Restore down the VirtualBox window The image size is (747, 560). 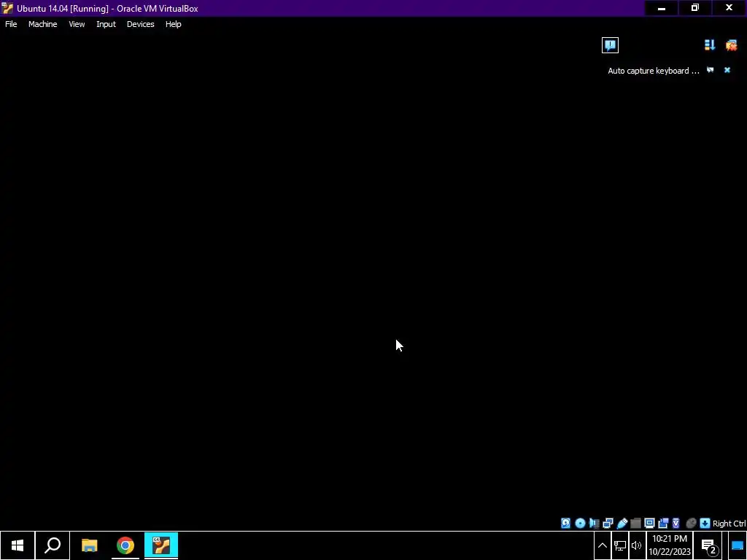point(695,8)
